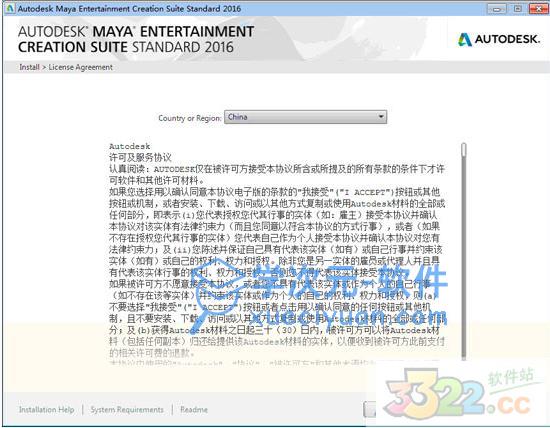Click the dropdown arrow beside China
Viewport: 550px width, 428px height.
[x=381, y=116]
